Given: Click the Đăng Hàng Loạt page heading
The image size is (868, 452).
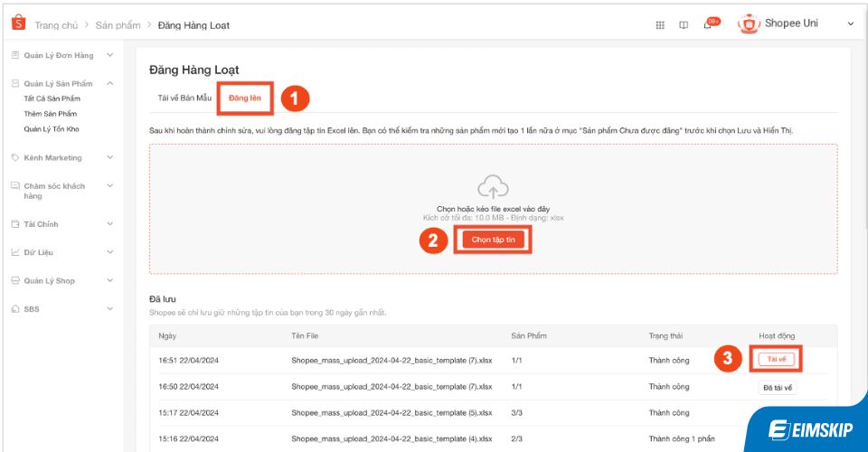Looking at the screenshot, I should click(193, 70).
